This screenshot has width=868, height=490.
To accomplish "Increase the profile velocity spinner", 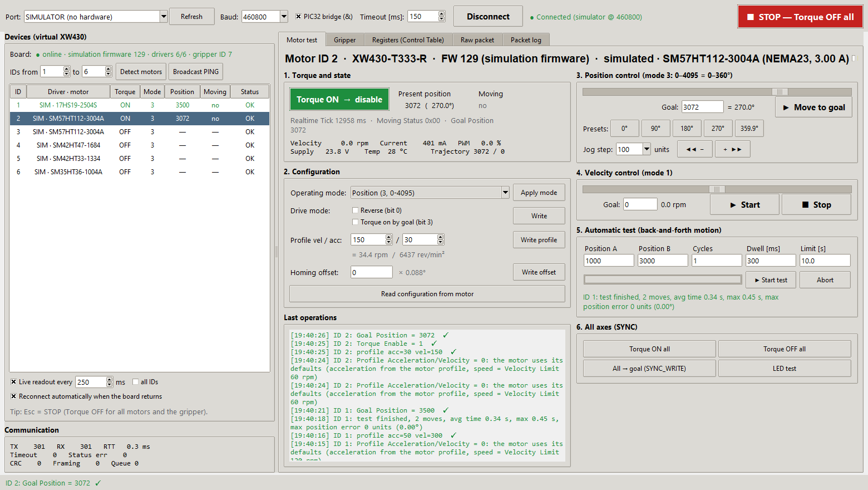I will 389,237.
